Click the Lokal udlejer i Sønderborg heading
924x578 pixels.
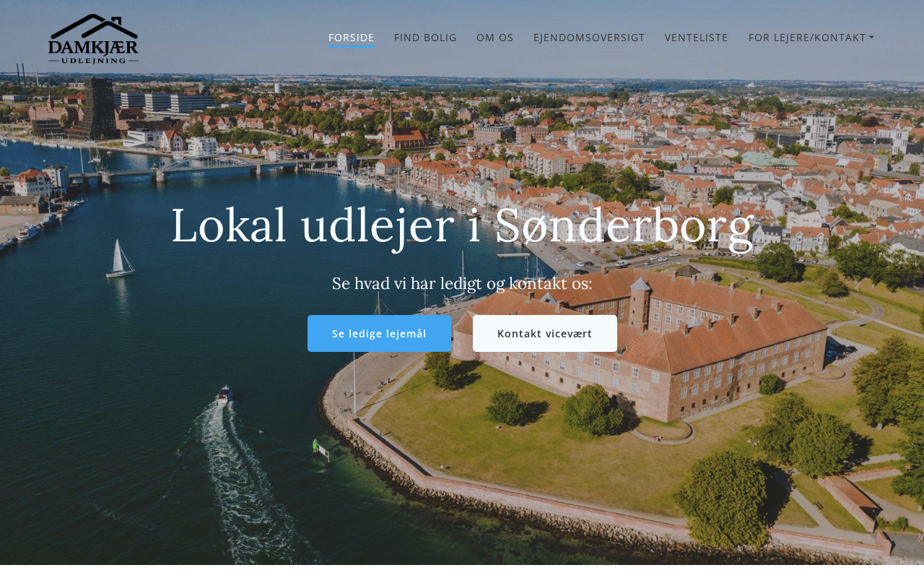coord(462,225)
